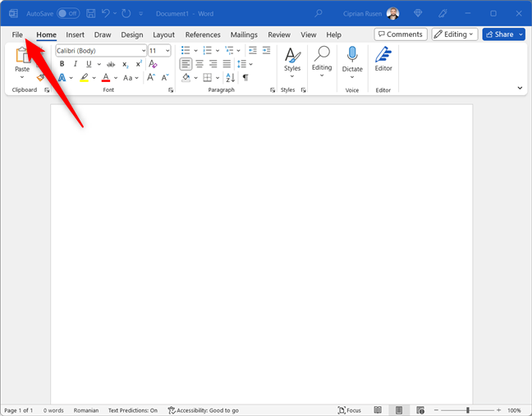Click the Redo icon in title bar
532x416 pixels.
pyautogui.click(x=126, y=14)
